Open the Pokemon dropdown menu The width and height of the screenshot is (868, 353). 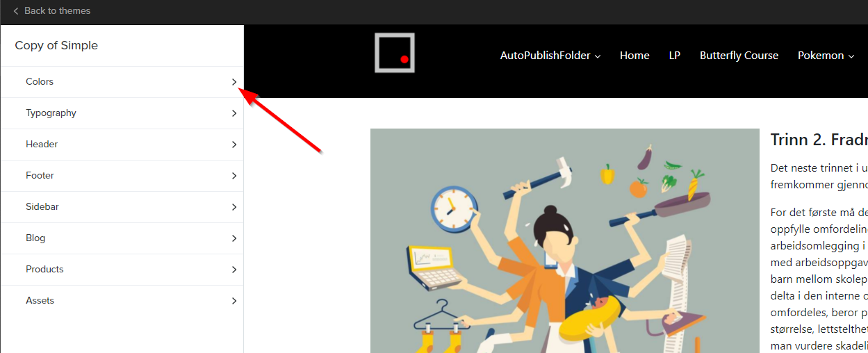click(826, 56)
